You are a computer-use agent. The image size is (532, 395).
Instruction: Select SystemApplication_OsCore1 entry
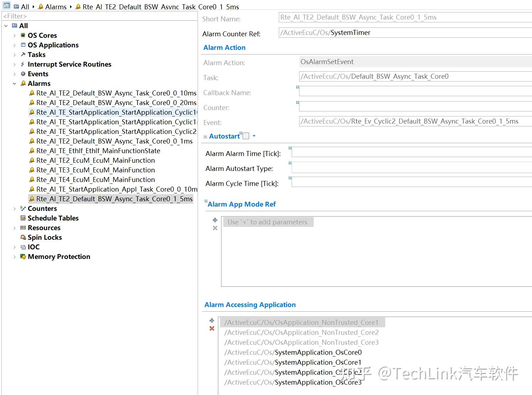[293, 362]
